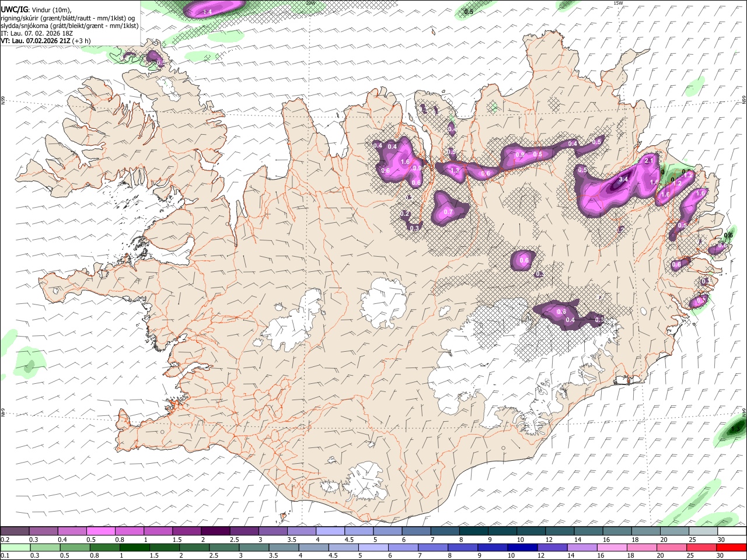Image resolution: width=747 pixels, height=560 pixels.
Task: Click the 0.1 label under the rain scale
Action: pyautogui.click(x=5, y=555)
